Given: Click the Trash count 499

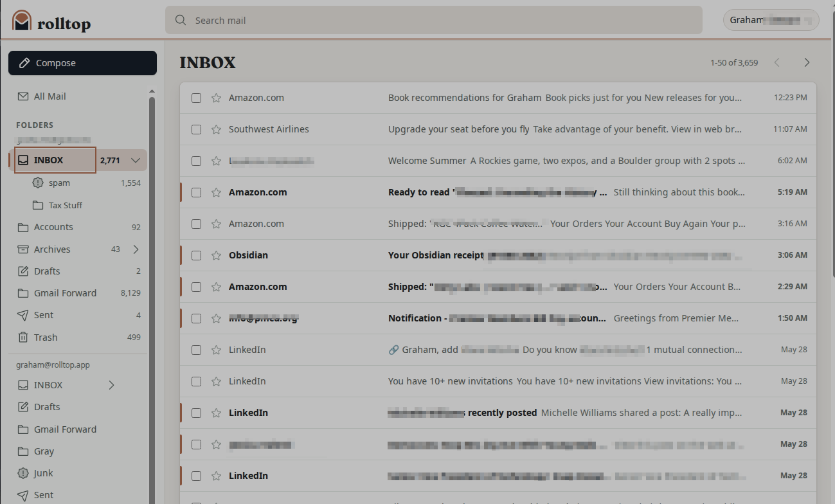Looking at the screenshot, I should point(134,337).
